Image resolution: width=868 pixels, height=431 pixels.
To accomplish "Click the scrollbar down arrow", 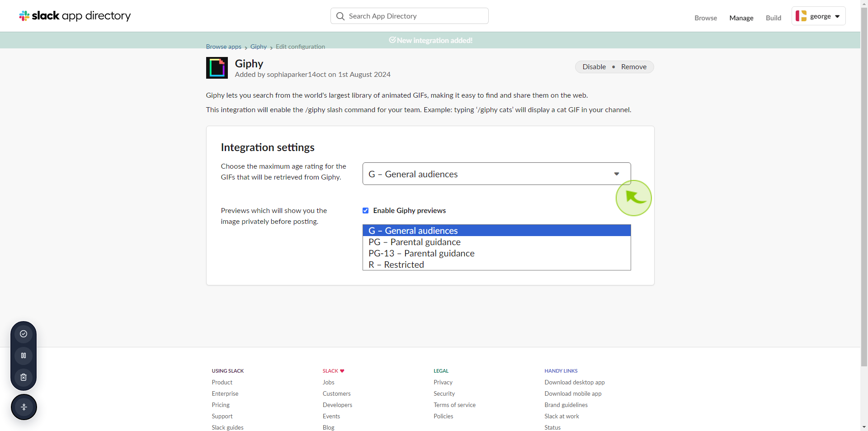I will pyautogui.click(x=864, y=427).
